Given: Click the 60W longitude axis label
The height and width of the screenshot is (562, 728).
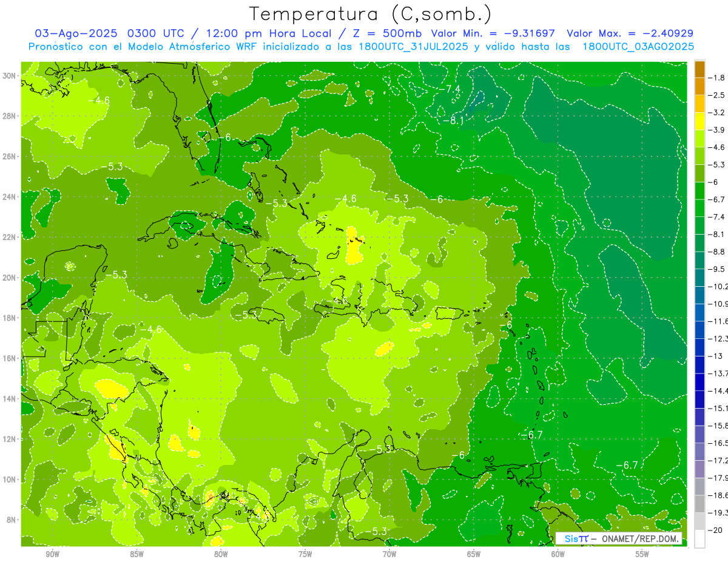Looking at the screenshot, I should (x=558, y=554).
